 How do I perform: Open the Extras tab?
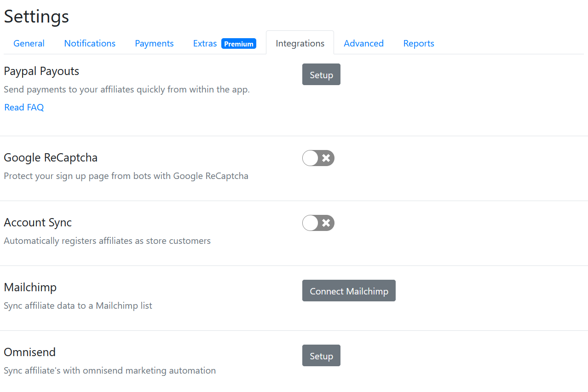(x=205, y=43)
